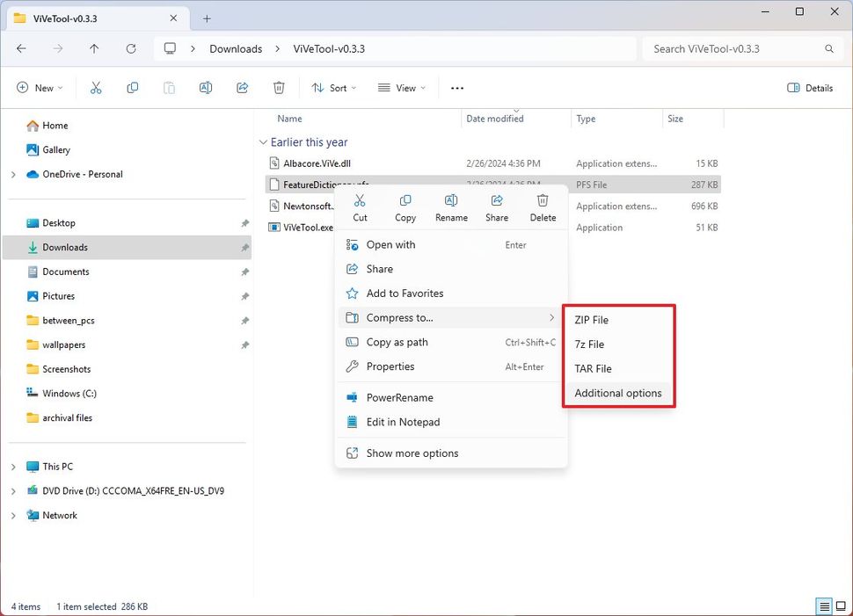Switch to thumbnail view in status bar
This screenshot has height=616, width=853.
841,606
